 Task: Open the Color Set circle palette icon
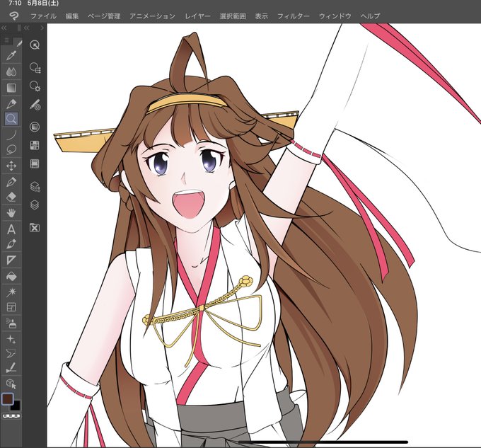[35, 127]
